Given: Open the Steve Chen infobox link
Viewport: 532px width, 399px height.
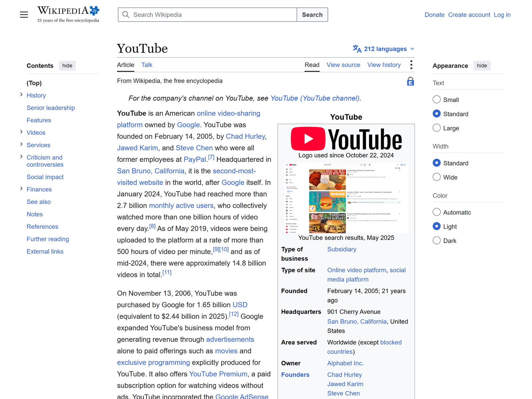Looking at the screenshot, I should (343, 393).
